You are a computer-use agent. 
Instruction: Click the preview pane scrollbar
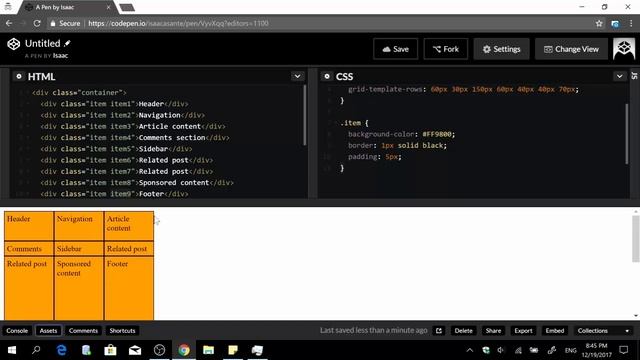pyautogui.click(x=636, y=239)
